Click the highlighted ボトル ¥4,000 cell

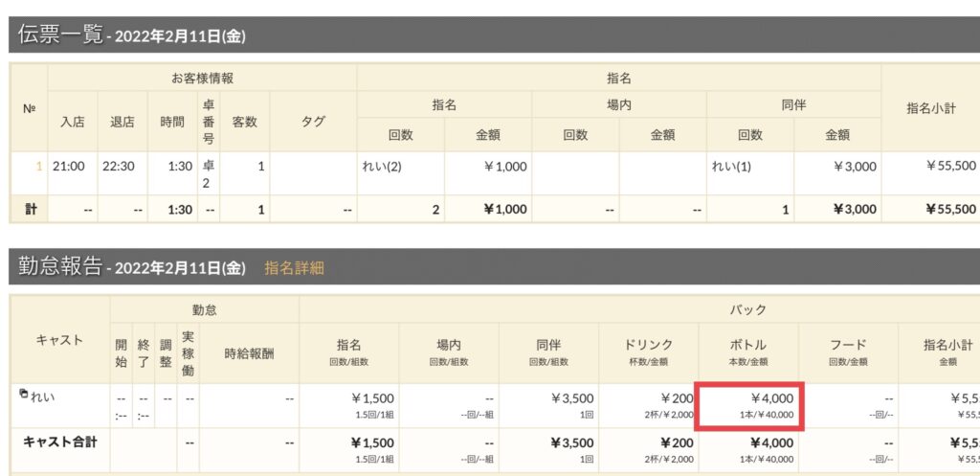point(751,406)
